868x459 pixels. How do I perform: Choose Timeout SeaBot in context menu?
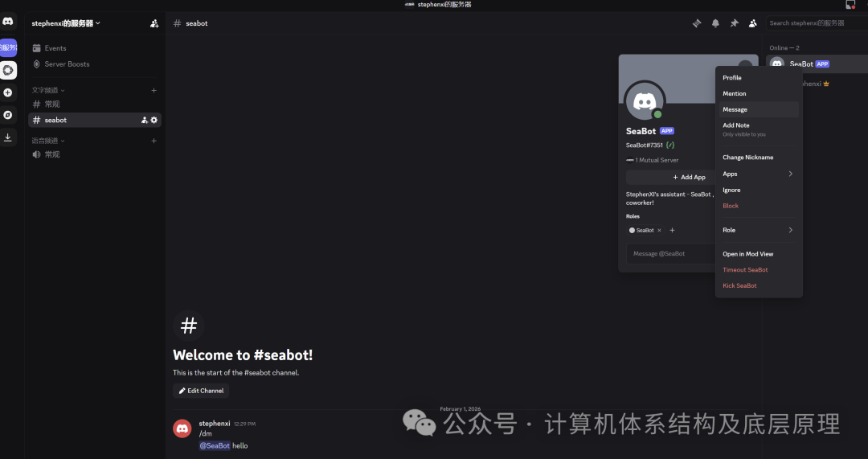pos(759,270)
